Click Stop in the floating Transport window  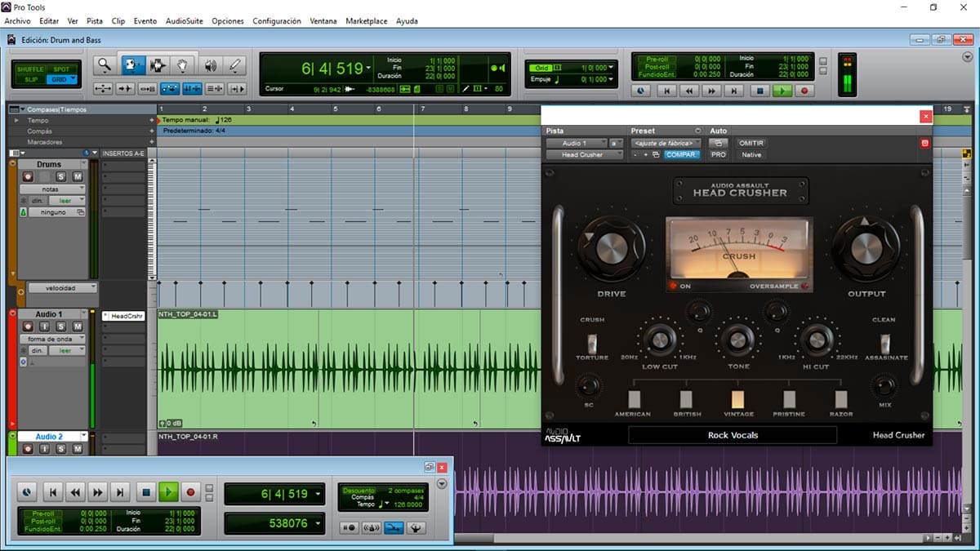pyautogui.click(x=145, y=492)
